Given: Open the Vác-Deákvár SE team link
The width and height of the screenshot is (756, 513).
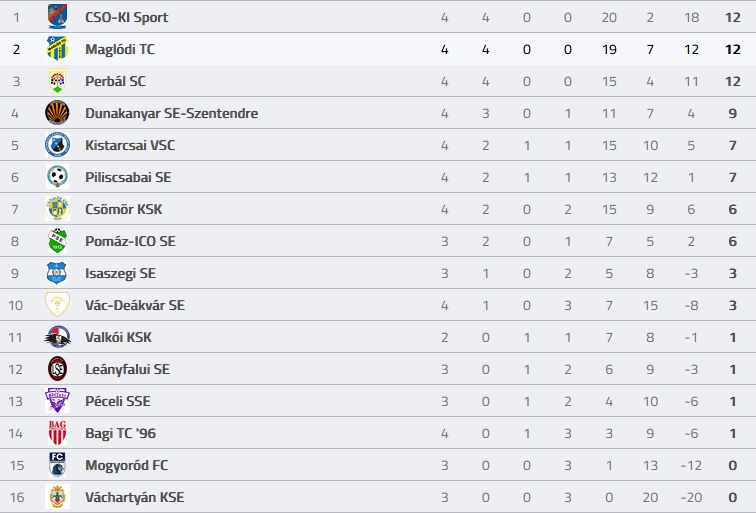Looking at the screenshot, I should 135,305.
